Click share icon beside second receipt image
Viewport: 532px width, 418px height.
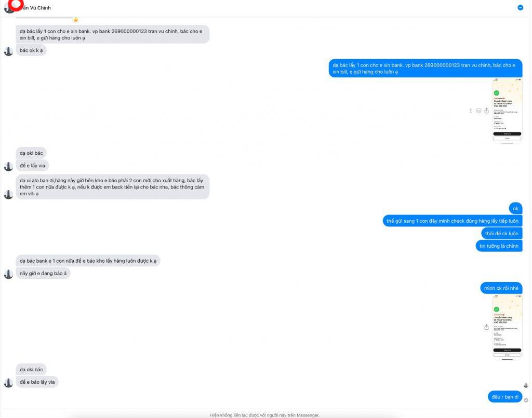click(x=486, y=327)
